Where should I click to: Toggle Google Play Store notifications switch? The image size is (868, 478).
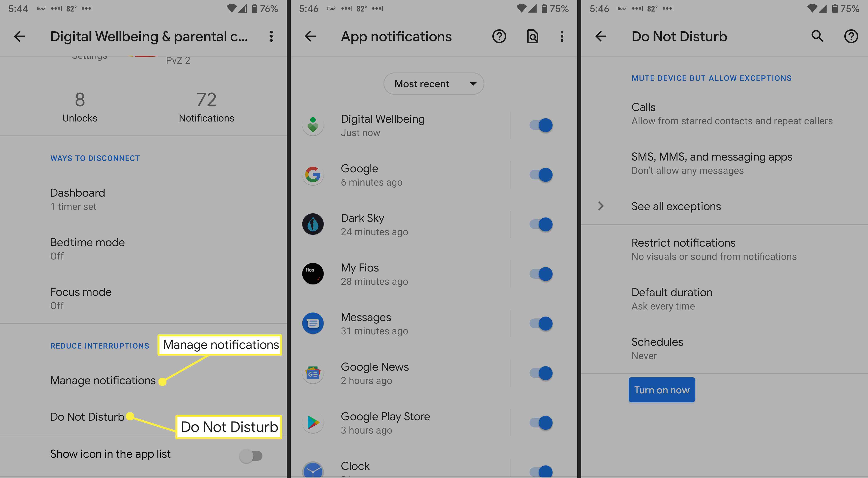tap(541, 422)
